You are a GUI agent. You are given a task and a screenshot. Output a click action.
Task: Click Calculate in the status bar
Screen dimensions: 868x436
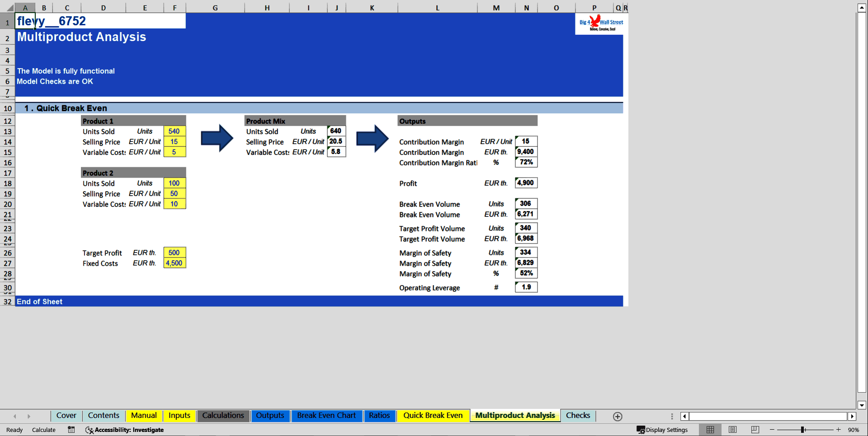[x=43, y=430]
